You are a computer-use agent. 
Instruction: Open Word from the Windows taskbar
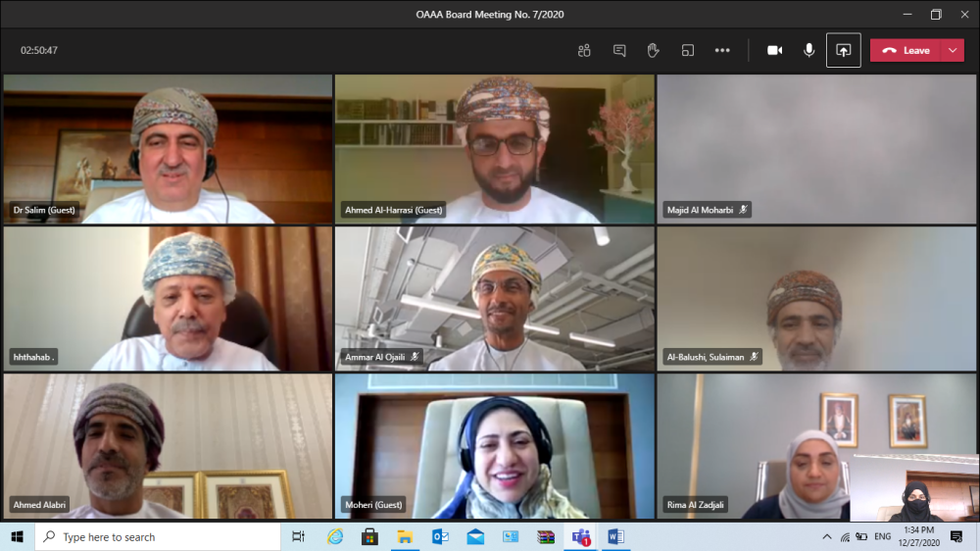(x=615, y=537)
